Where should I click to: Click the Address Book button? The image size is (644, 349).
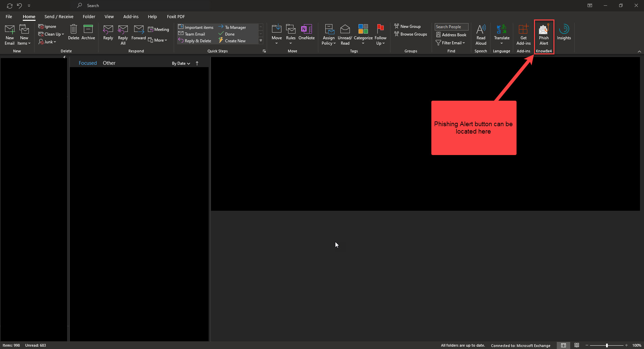451,35
